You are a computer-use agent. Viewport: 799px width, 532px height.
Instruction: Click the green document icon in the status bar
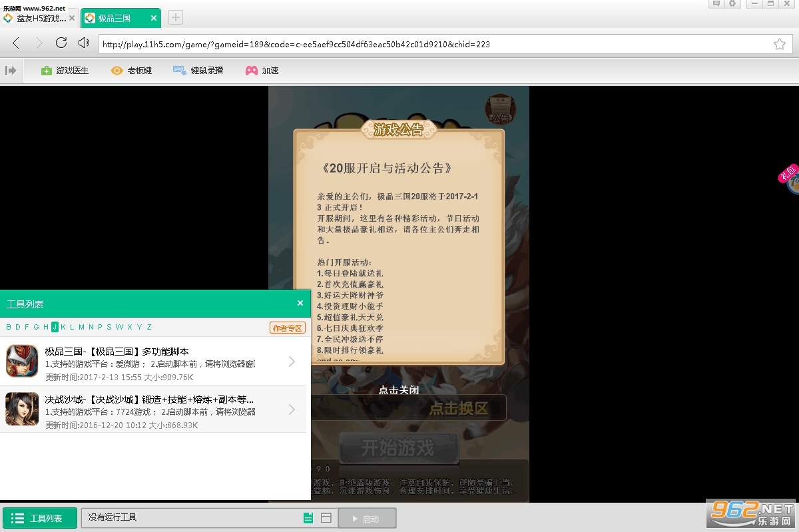click(308, 517)
